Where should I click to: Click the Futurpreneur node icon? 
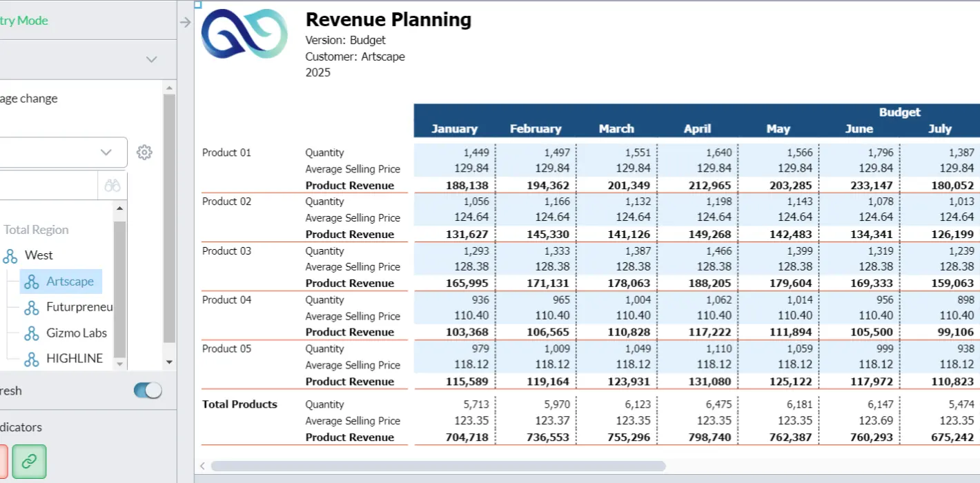31,308
